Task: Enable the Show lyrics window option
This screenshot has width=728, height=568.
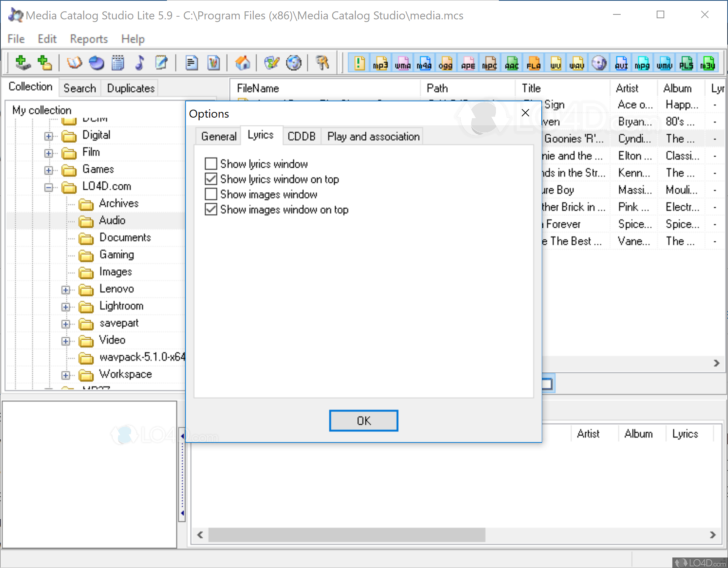Action: (x=211, y=164)
